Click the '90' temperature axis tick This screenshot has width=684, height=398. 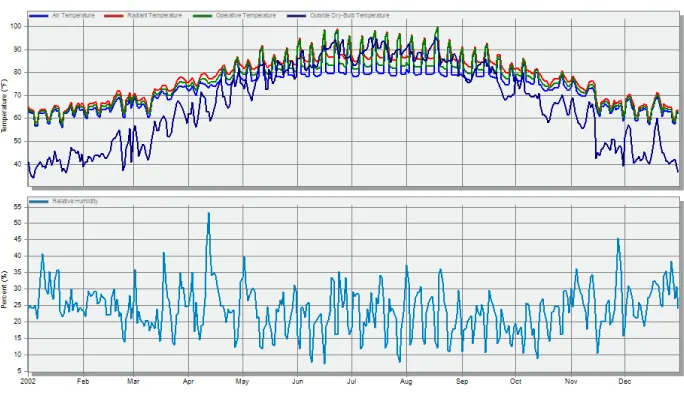pyautogui.click(x=17, y=49)
